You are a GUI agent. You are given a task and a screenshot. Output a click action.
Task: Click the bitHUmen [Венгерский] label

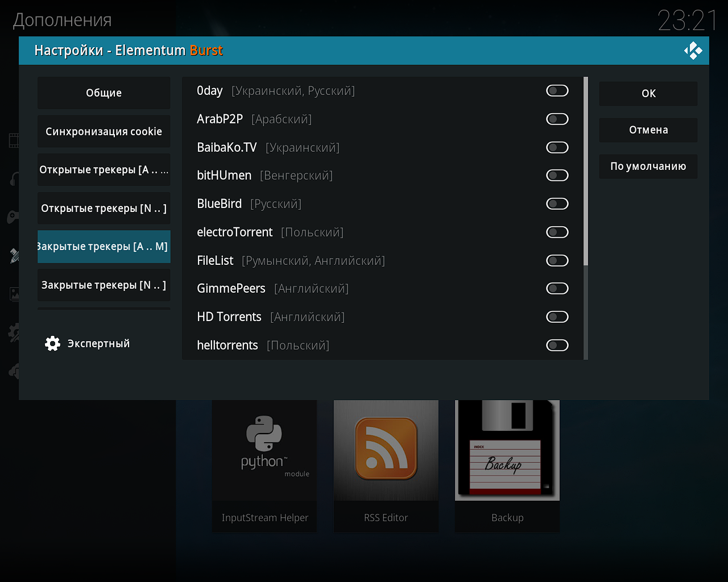(264, 176)
